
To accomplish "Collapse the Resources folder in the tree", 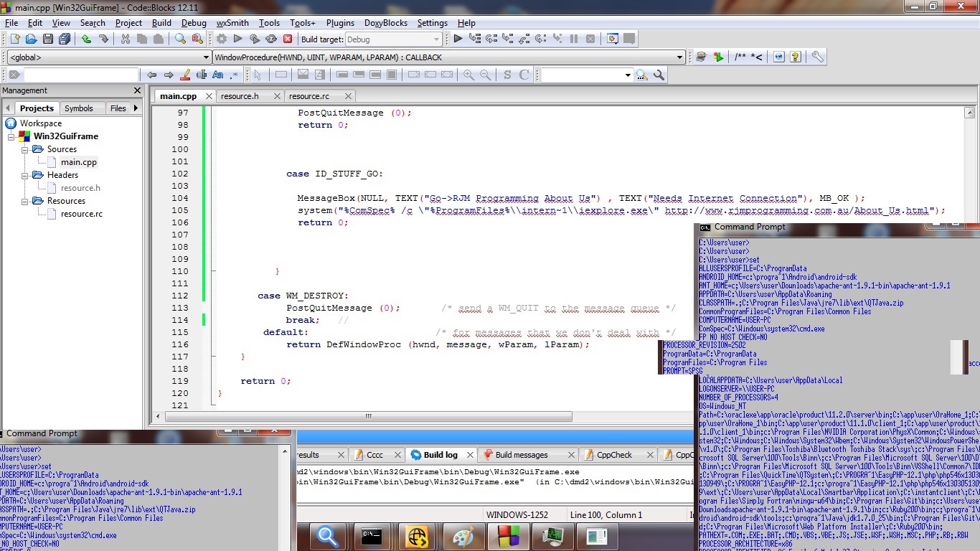I will click(24, 201).
